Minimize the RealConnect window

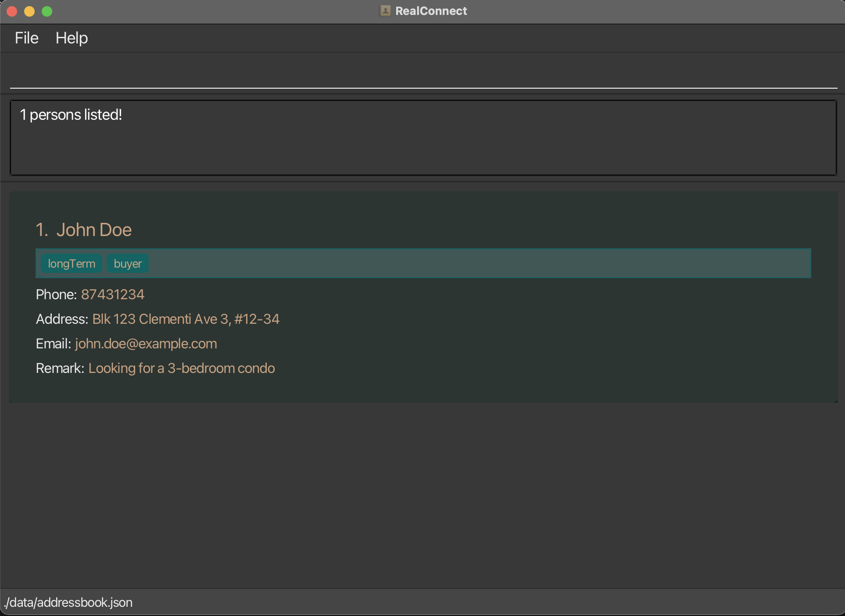click(x=29, y=11)
